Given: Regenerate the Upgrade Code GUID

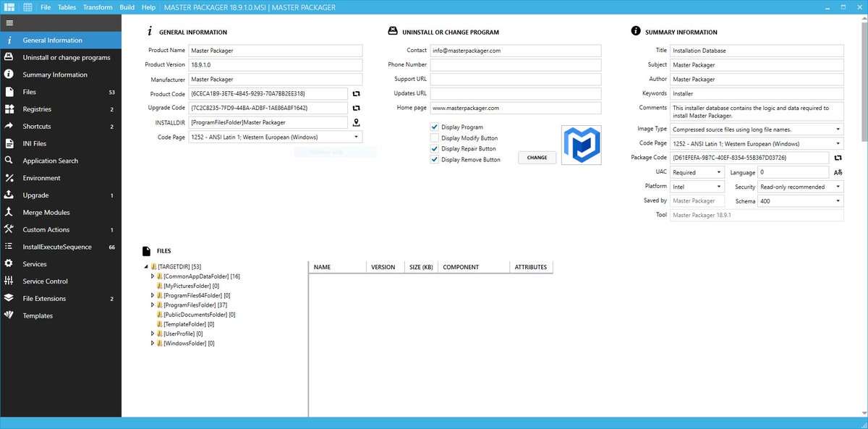Looking at the screenshot, I should [x=357, y=108].
